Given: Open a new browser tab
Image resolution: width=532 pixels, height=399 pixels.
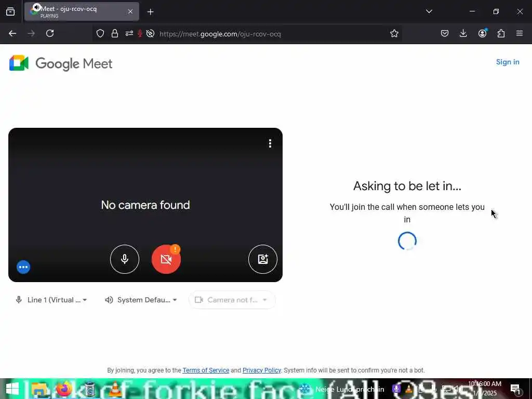Looking at the screenshot, I should tap(150, 12).
